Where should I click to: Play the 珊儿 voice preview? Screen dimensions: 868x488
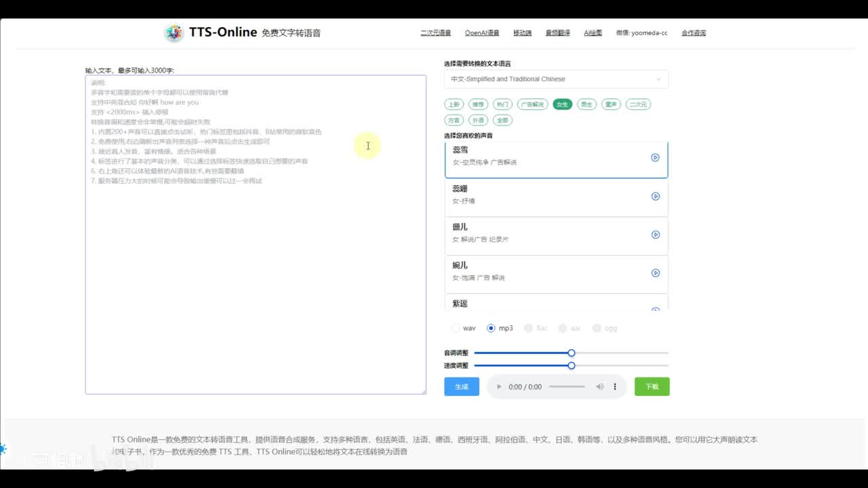point(655,235)
